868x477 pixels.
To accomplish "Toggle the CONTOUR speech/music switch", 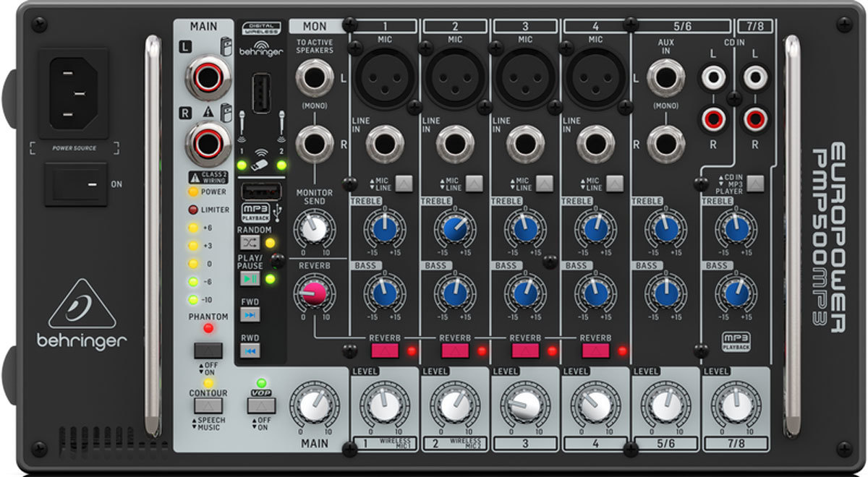I will [x=208, y=405].
